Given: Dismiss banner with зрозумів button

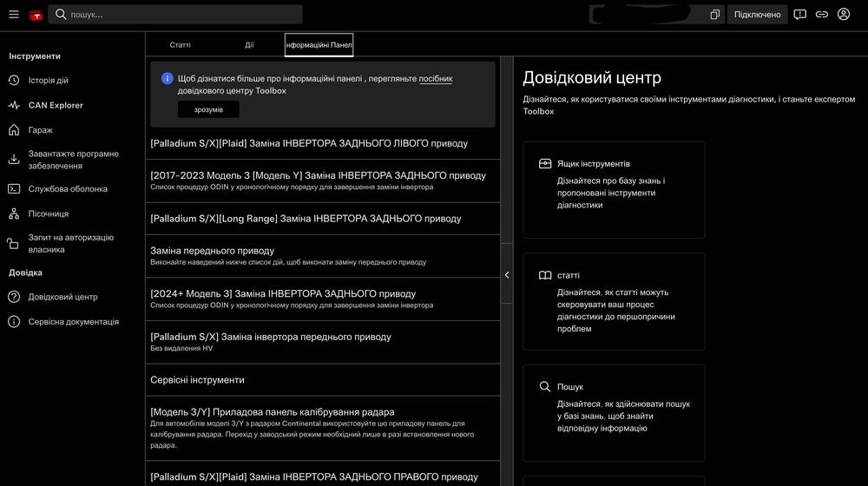Looking at the screenshot, I should pos(208,109).
